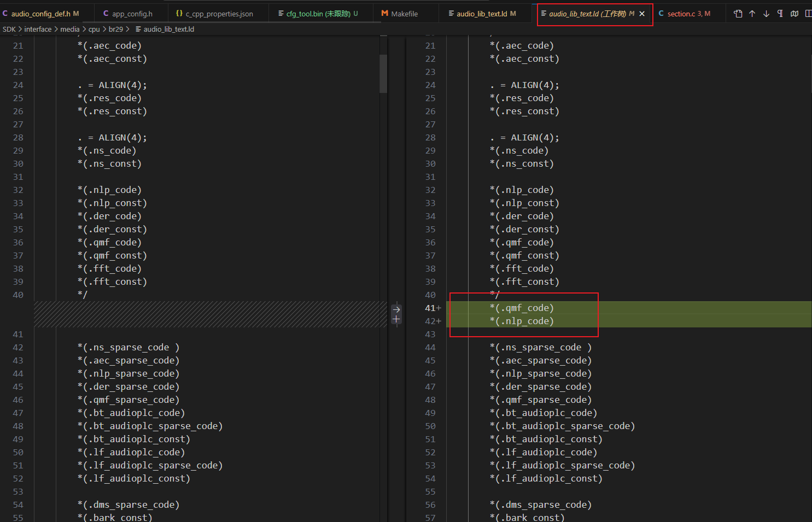Click *(.aec_code) on left pane line 21
812x522 pixels.
(109, 45)
